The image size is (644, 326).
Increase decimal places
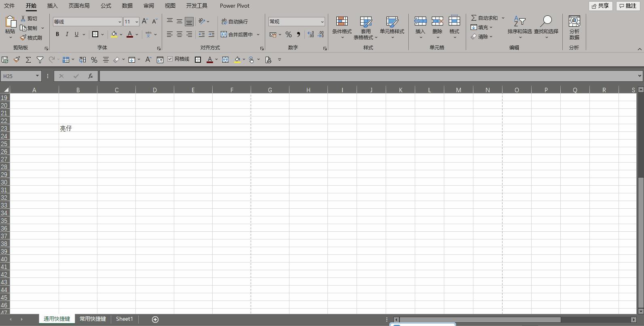[x=311, y=34]
